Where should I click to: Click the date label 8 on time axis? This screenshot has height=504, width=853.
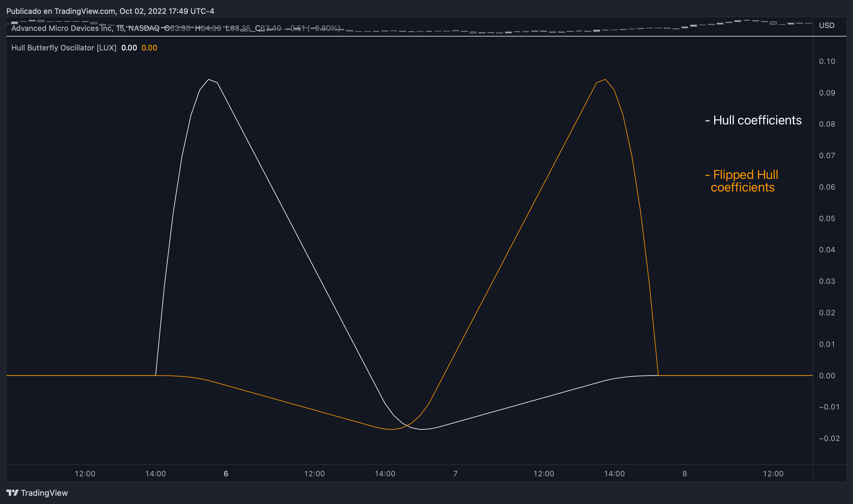[x=685, y=474]
